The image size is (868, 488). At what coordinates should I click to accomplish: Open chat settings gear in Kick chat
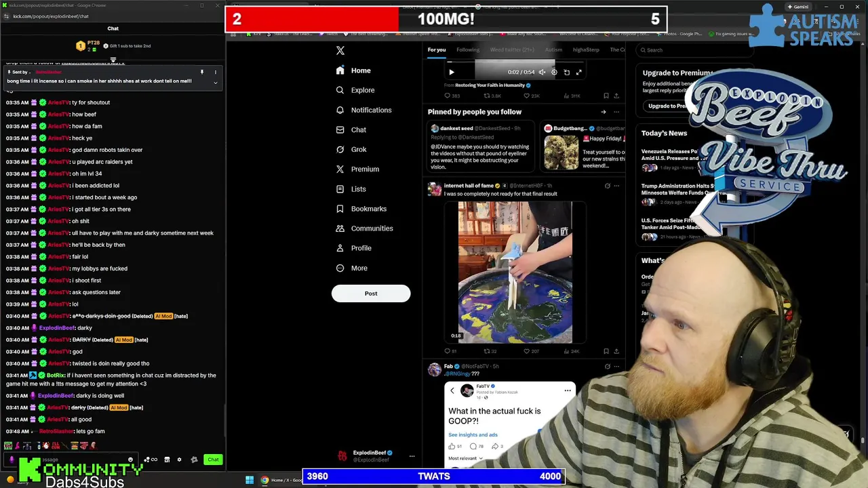179,460
